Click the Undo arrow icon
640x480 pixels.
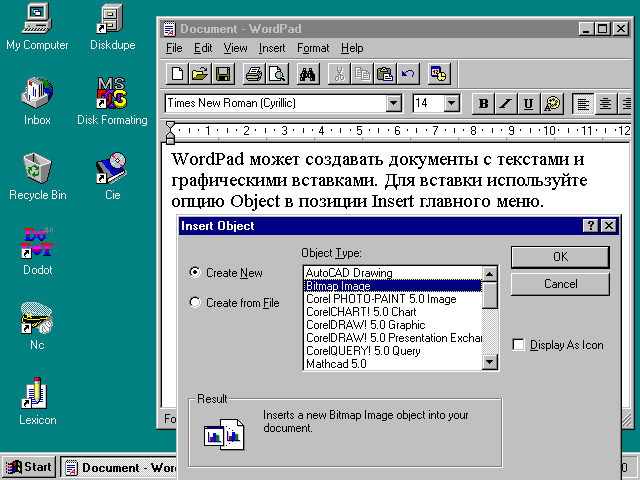pyautogui.click(x=407, y=73)
